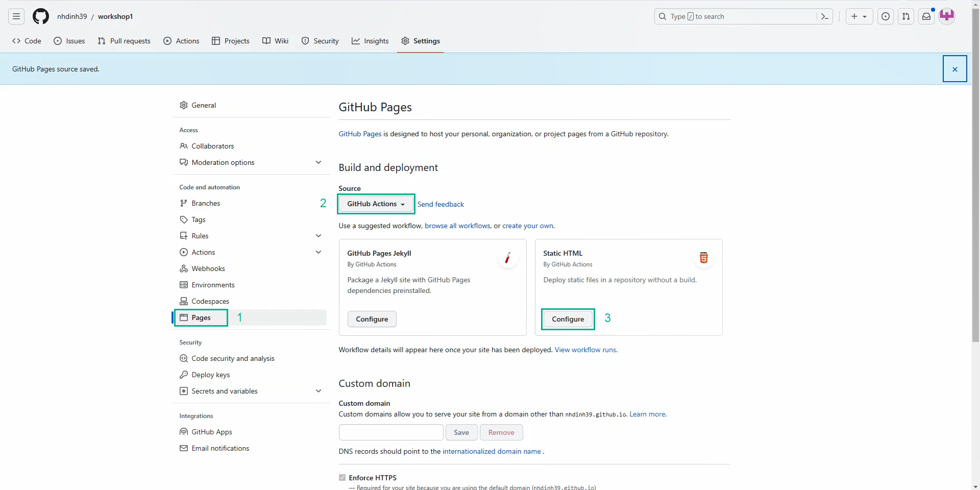Focus the custom domain text field

pos(391,432)
